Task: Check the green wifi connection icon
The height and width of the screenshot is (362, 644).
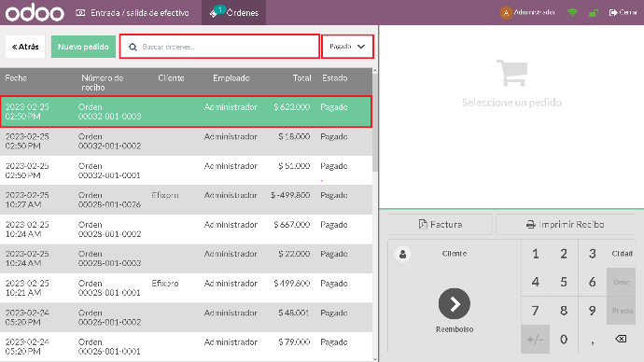Action: click(572, 13)
